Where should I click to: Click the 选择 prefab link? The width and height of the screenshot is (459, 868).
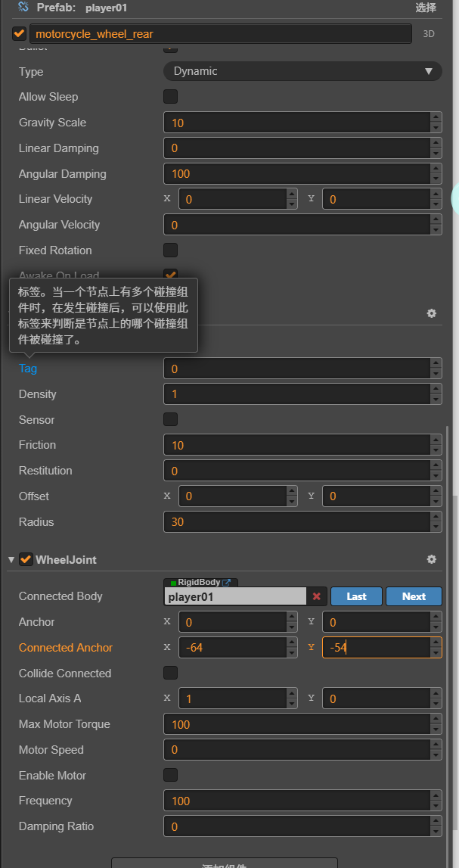(x=426, y=8)
